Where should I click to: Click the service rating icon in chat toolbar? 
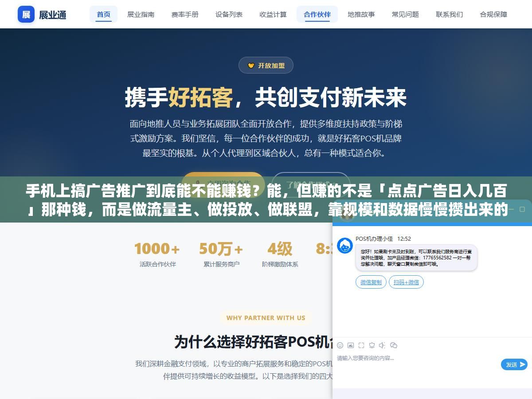click(x=372, y=345)
